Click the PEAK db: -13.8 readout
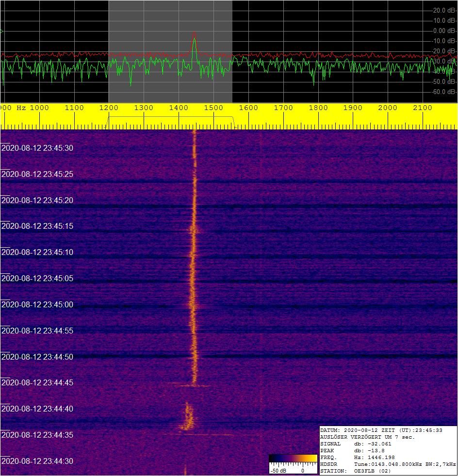Screen dimensions: 458x476 click(x=353, y=451)
